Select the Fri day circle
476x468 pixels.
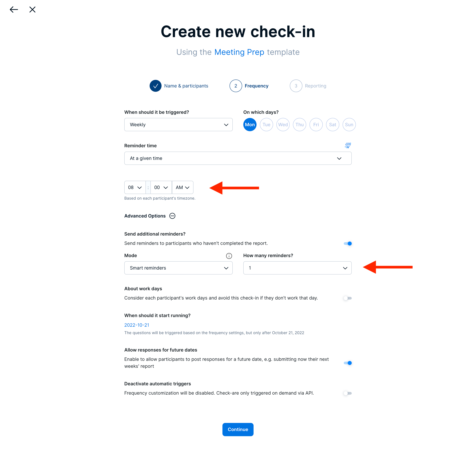[316, 125]
